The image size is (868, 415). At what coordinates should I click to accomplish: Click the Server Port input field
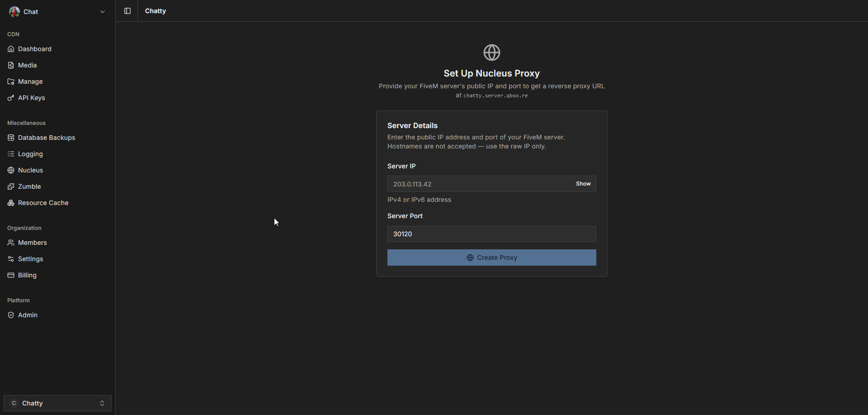coord(491,234)
